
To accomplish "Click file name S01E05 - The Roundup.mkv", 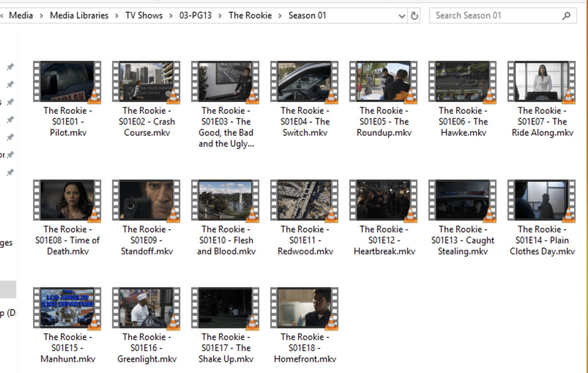I will click(384, 122).
